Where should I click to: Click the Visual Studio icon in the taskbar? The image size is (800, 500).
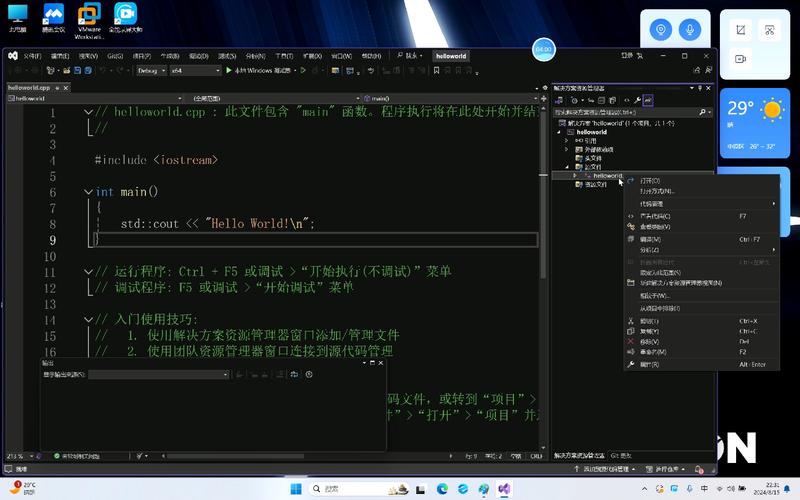point(505,489)
